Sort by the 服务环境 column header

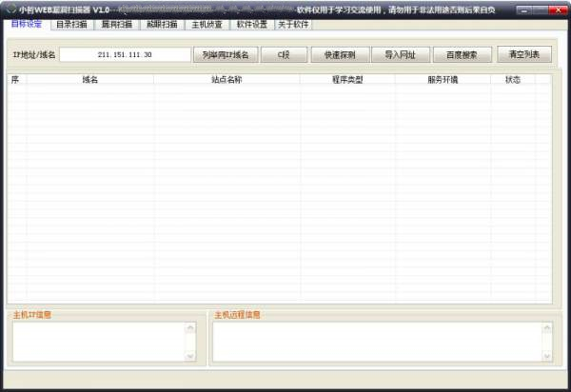443,79
